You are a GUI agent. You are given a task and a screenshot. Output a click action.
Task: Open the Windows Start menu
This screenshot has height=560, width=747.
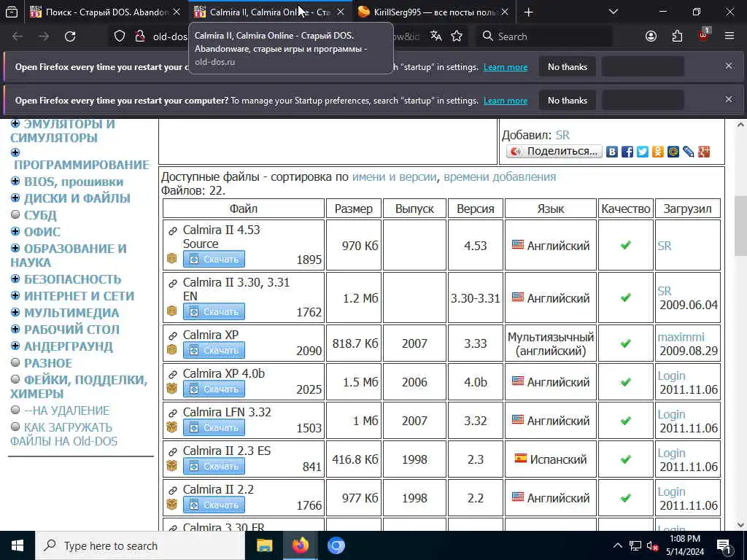point(18,545)
